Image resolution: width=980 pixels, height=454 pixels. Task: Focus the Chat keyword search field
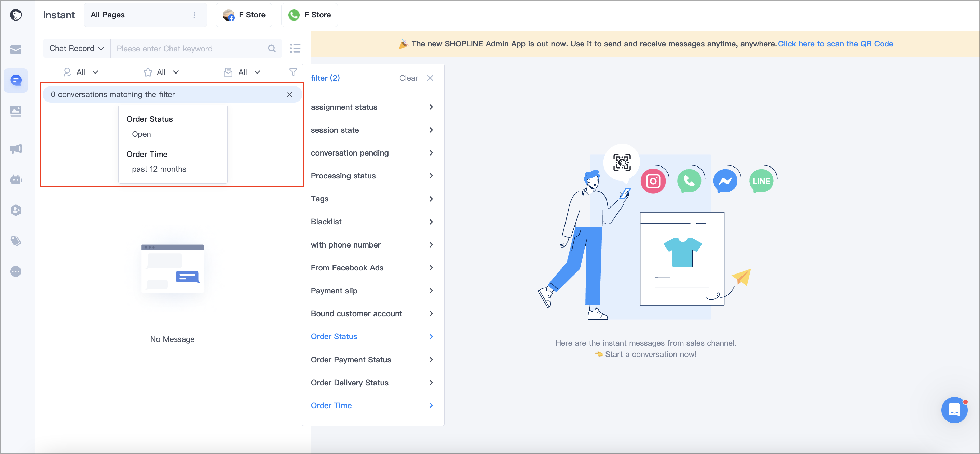pyautogui.click(x=190, y=48)
